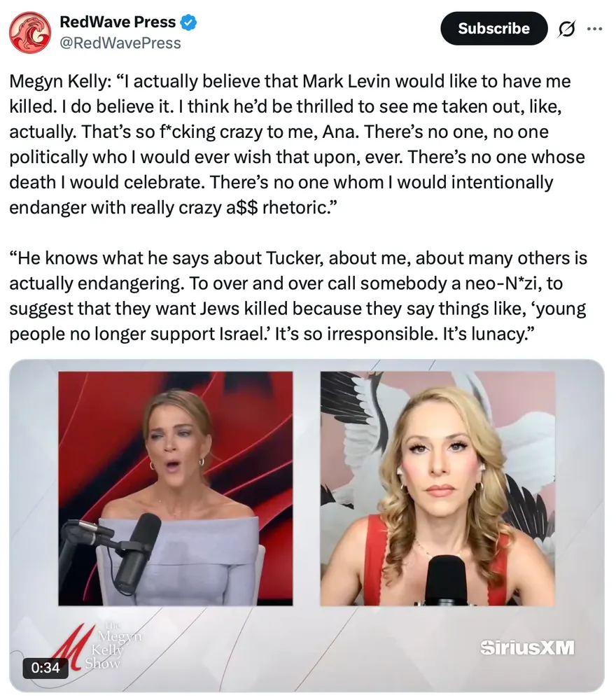Visit the @RedWavePress handle link
The image size is (616, 700).
120,43
